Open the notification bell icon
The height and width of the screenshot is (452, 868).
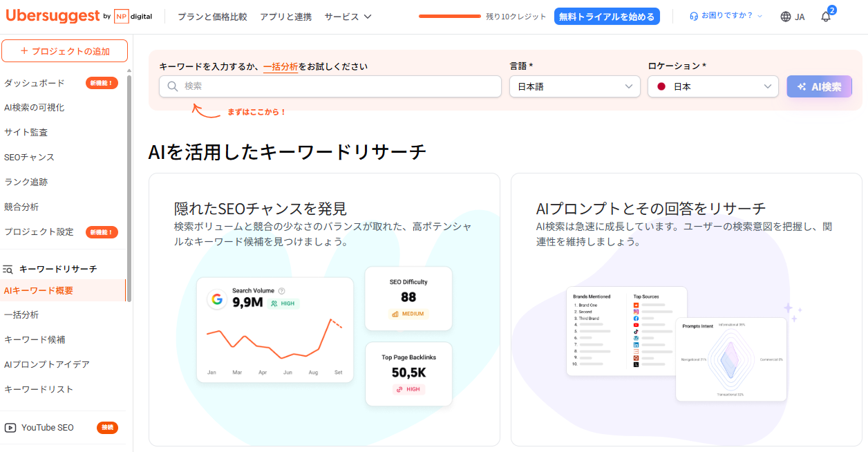pyautogui.click(x=826, y=17)
